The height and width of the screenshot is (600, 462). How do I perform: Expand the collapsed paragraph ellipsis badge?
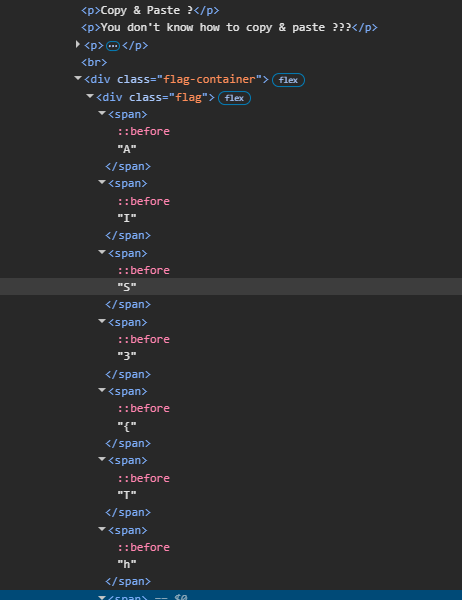point(113,46)
